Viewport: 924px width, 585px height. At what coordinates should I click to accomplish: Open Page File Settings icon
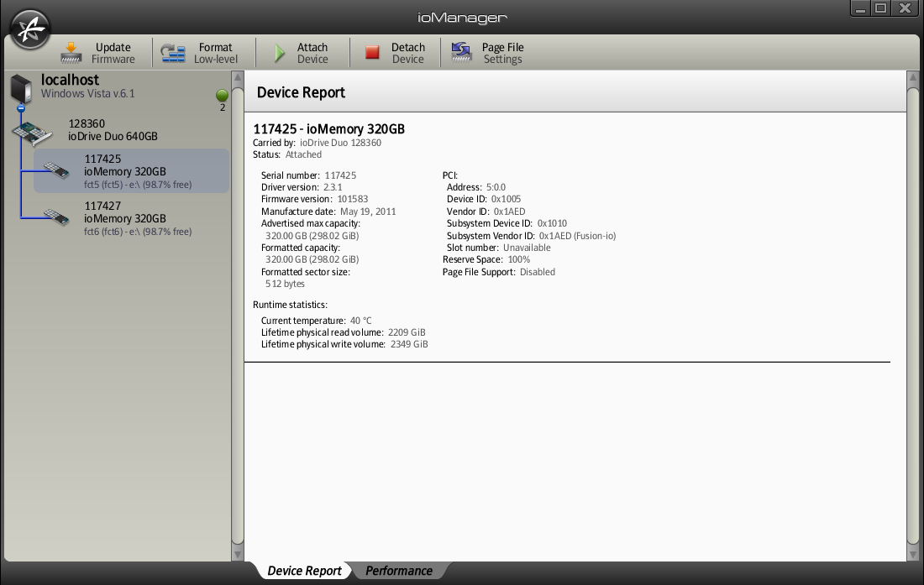[x=461, y=53]
